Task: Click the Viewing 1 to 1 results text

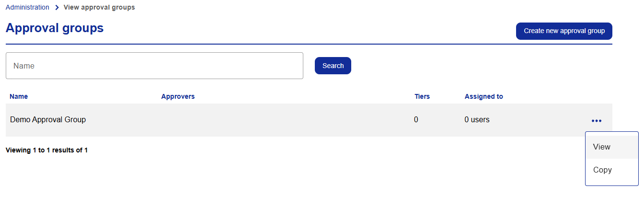Action: point(46,150)
